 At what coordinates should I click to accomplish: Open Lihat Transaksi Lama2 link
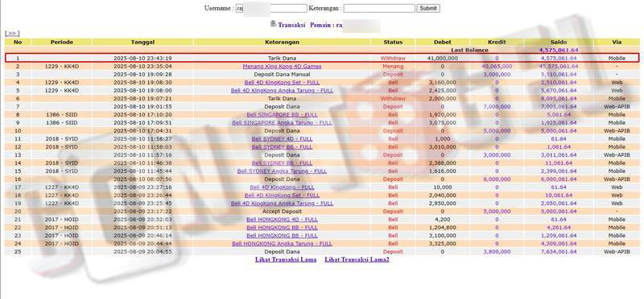(357, 260)
